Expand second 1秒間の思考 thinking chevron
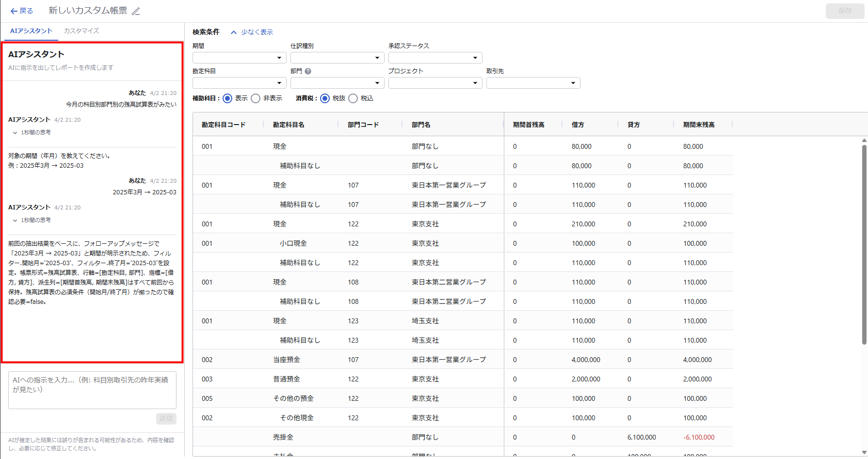The height and width of the screenshot is (459, 868). (x=15, y=220)
